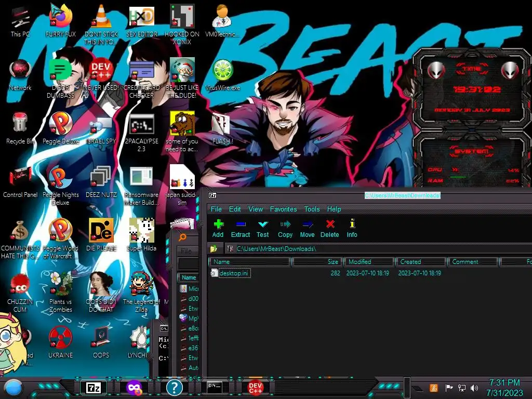The image size is (532, 399).
Task: Click the FLASH ! desktop icon
Action: (x=222, y=124)
